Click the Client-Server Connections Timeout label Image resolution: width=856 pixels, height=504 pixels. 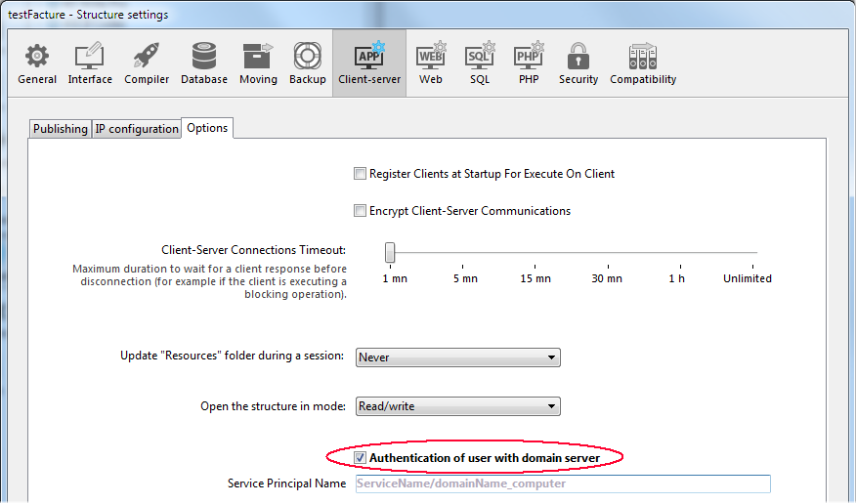click(x=254, y=250)
